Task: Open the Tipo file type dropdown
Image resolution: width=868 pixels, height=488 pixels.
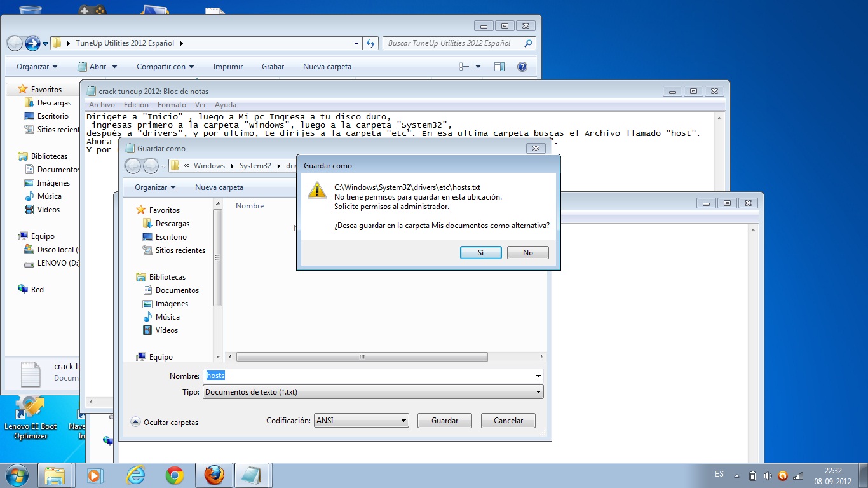Action: pos(373,392)
